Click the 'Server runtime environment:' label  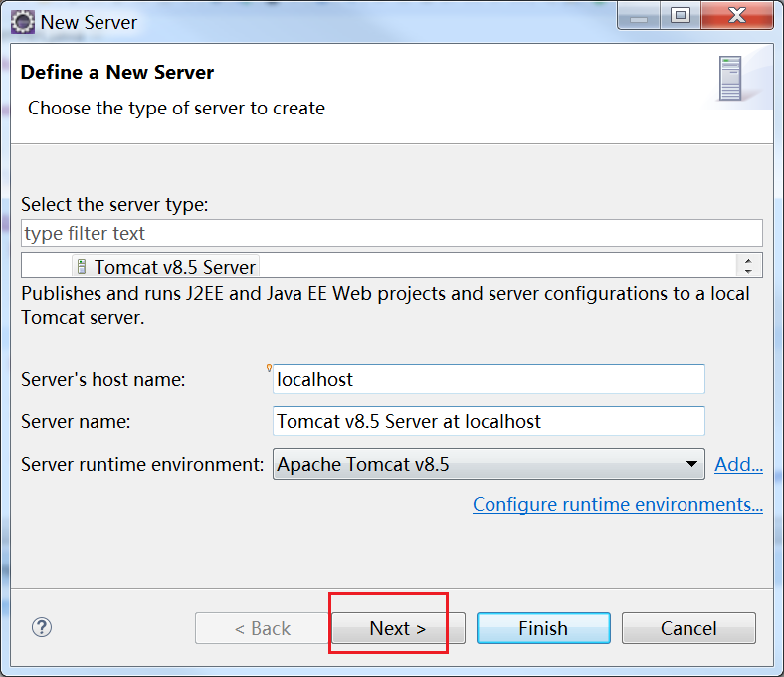tap(142, 465)
